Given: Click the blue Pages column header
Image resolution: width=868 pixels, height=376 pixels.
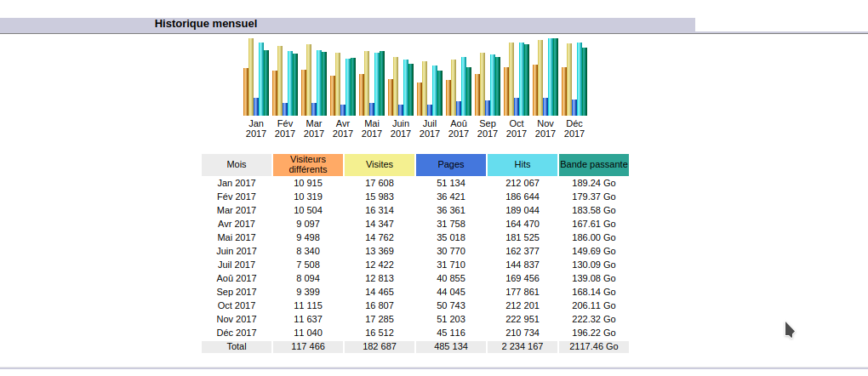Looking at the screenshot, I should [x=451, y=165].
